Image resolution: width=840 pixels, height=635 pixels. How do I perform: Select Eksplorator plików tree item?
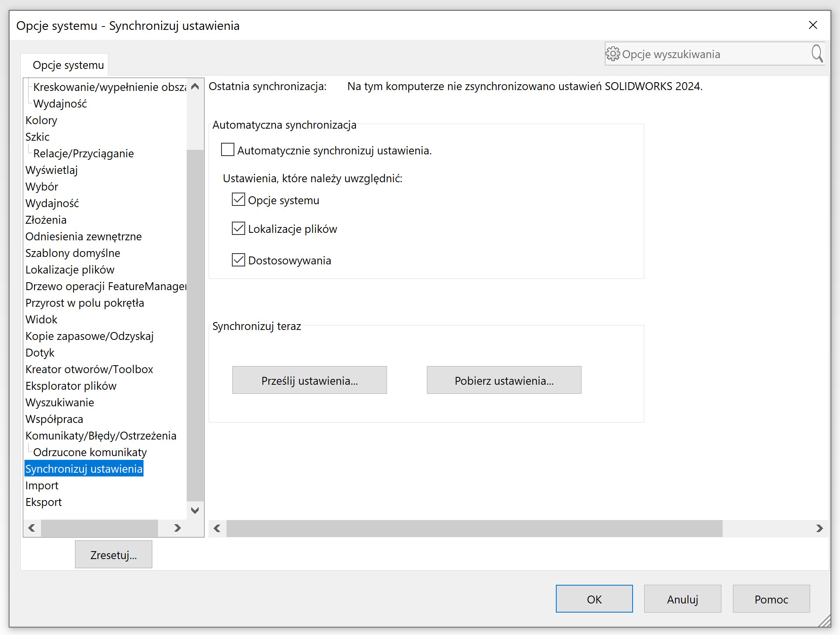click(71, 386)
